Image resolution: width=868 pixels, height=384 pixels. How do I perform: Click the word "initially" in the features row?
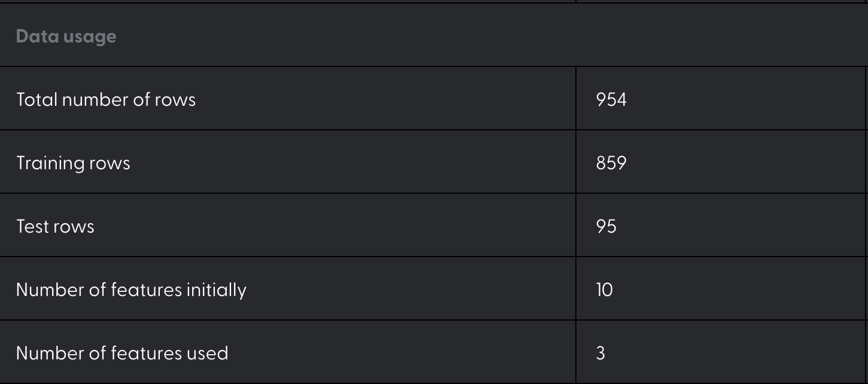[x=216, y=290]
